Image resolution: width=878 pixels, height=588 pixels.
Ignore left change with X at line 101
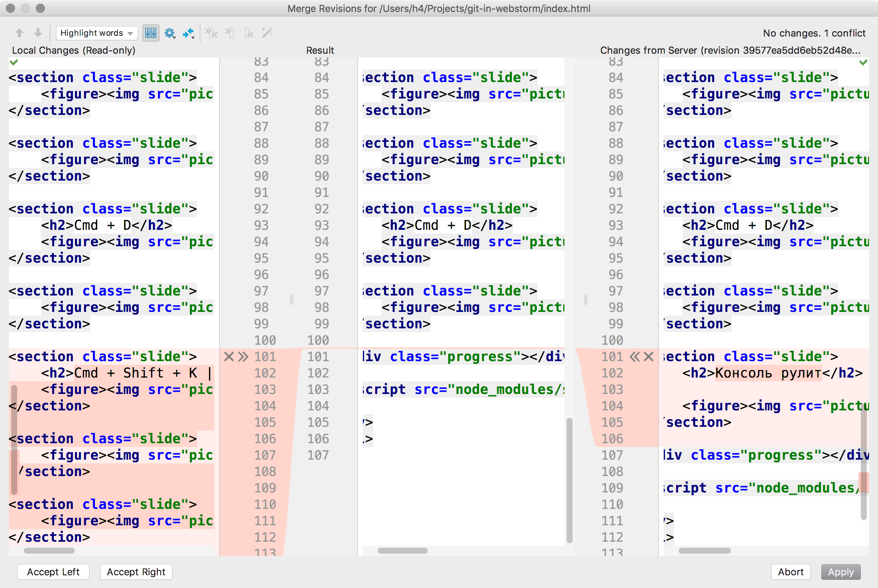click(229, 357)
